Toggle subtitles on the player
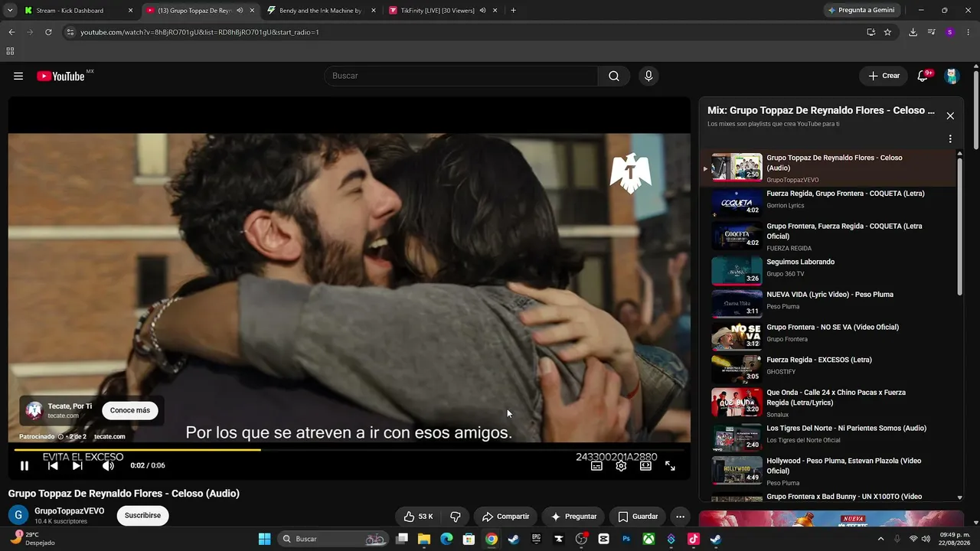Image resolution: width=980 pixels, height=551 pixels. 596,465
